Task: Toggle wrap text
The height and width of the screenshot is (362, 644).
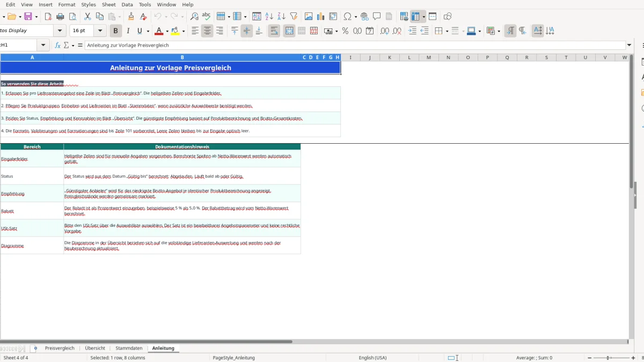Action: [274, 31]
